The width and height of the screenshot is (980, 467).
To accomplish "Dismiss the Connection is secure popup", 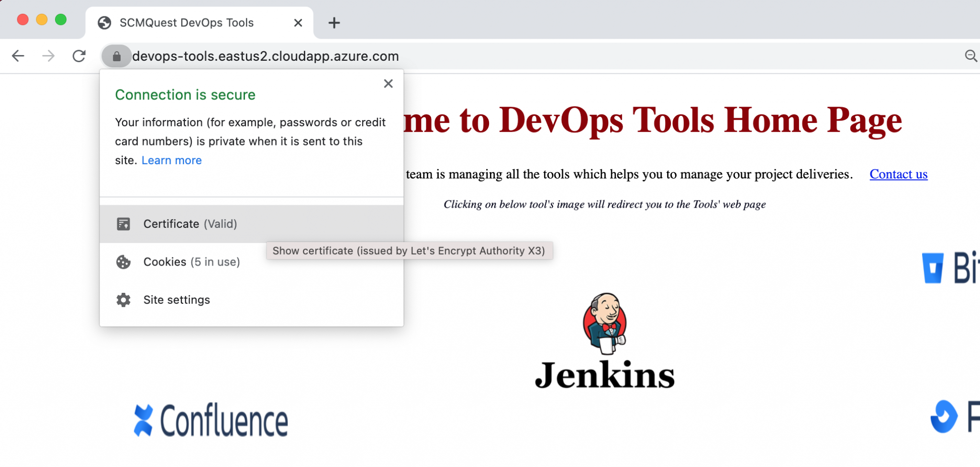I will [388, 83].
